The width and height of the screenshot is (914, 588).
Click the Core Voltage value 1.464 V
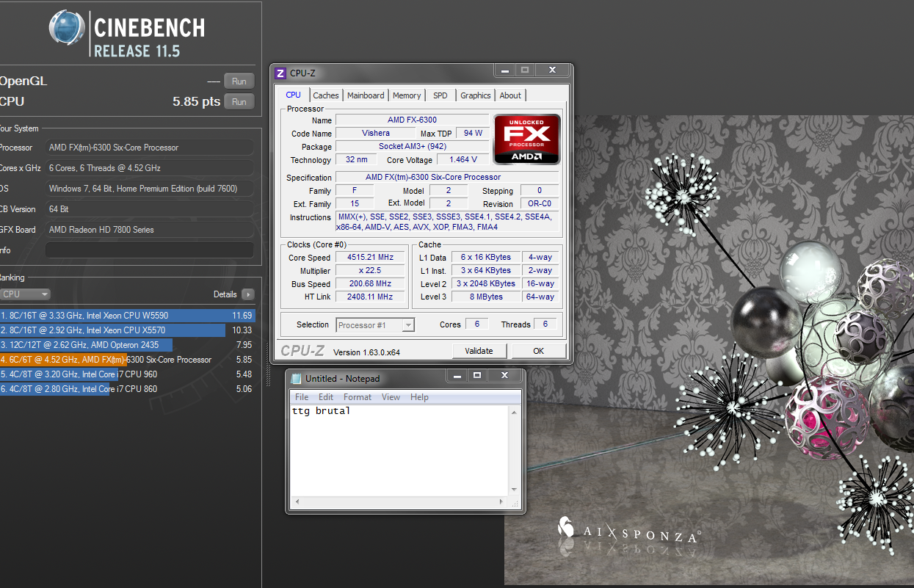point(463,159)
